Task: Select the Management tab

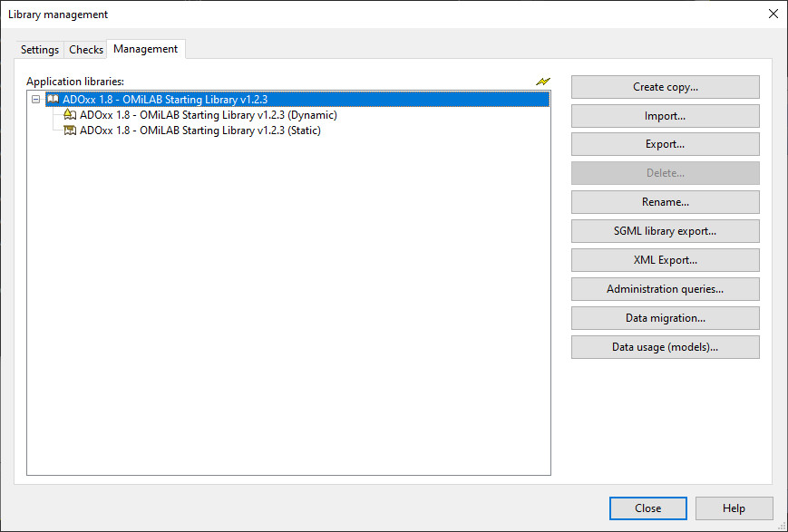Action: point(146,49)
